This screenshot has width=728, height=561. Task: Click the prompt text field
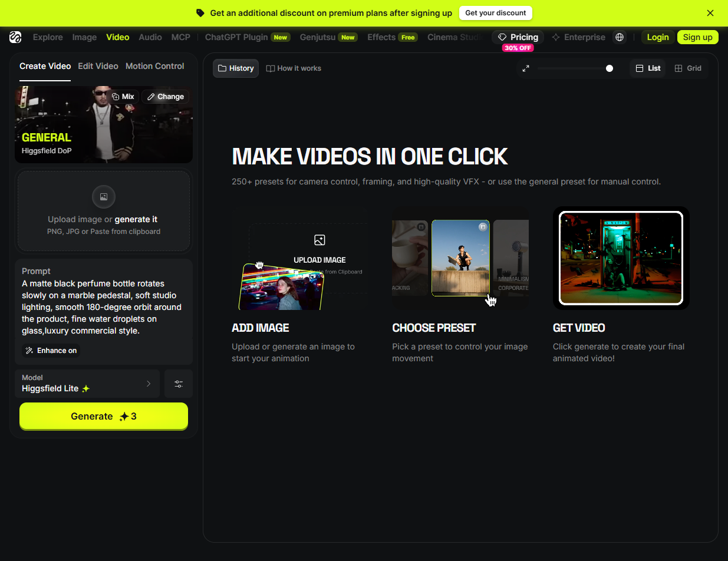click(x=104, y=307)
